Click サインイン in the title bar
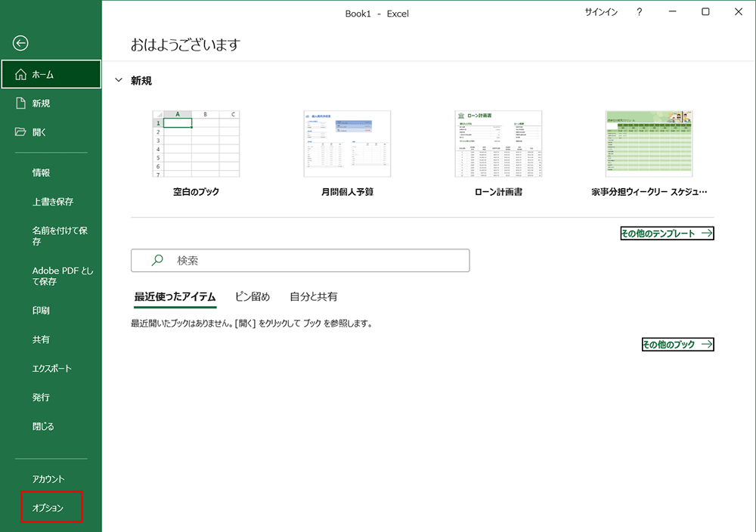The height and width of the screenshot is (532, 756). click(601, 12)
